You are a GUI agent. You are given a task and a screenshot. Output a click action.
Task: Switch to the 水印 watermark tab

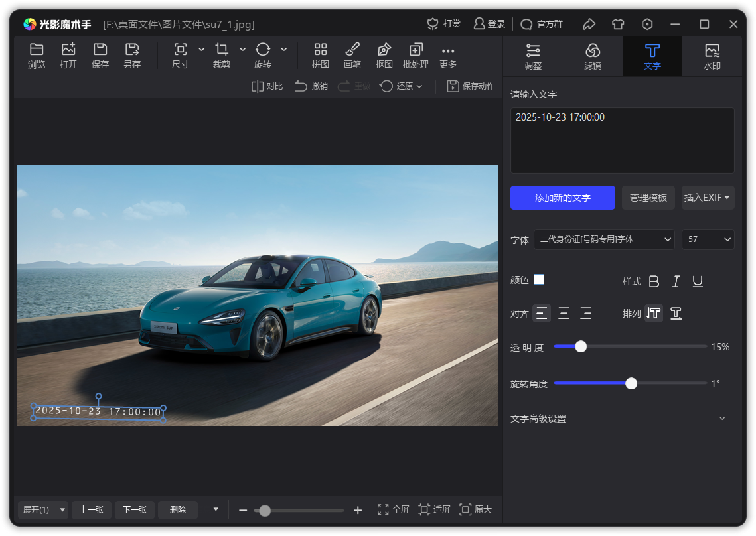[x=712, y=56]
